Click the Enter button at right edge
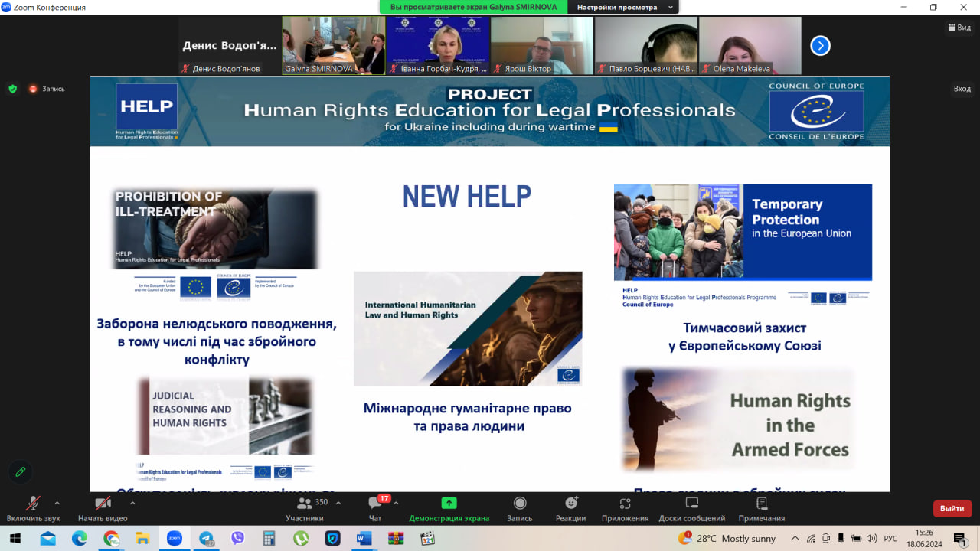 tap(962, 89)
